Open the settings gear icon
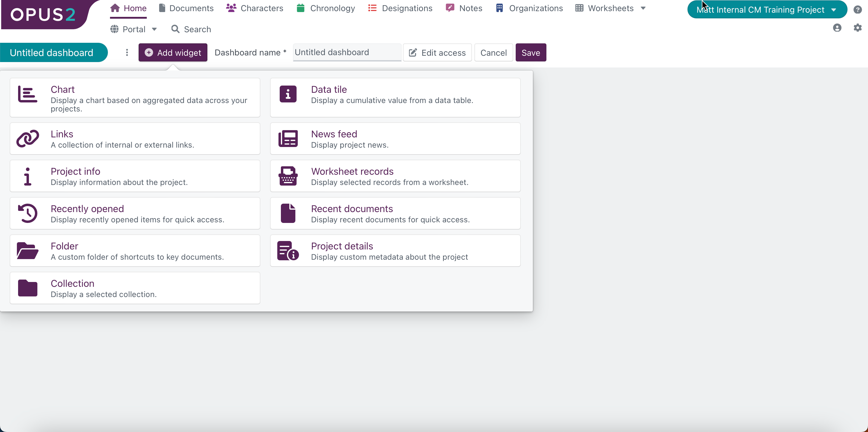This screenshot has height=432, width=868. [857, 28]
